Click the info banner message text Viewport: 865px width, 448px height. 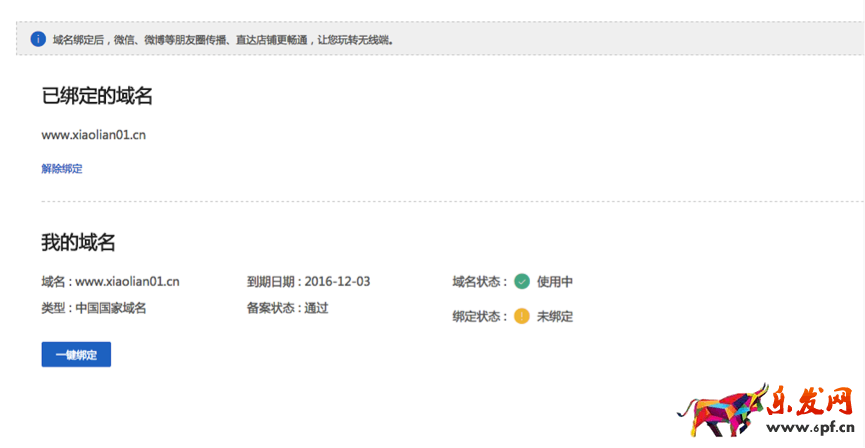click(x=223, y=40)
